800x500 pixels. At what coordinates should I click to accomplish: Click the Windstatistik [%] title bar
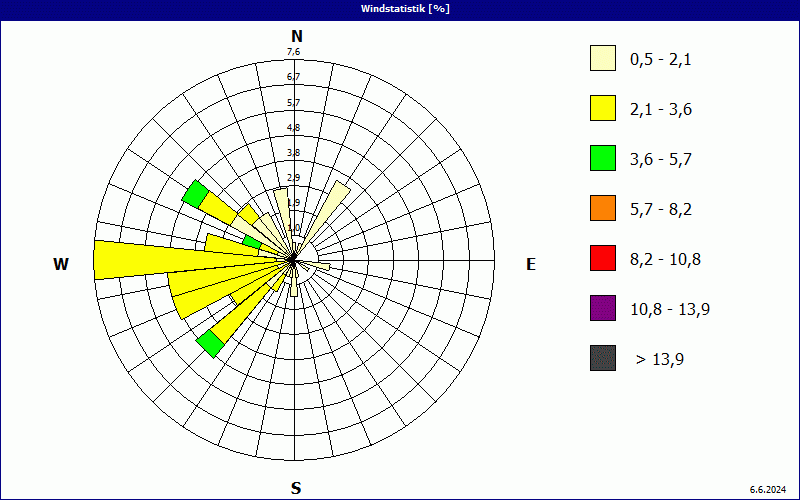[400, 9]
